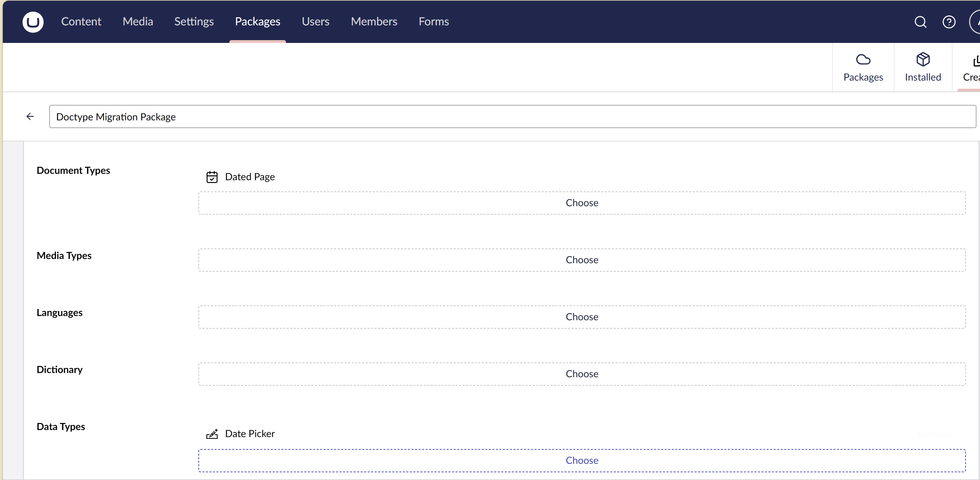Switch to the Media section
This screenshot has width=980, height=480.
pos(138,22)
